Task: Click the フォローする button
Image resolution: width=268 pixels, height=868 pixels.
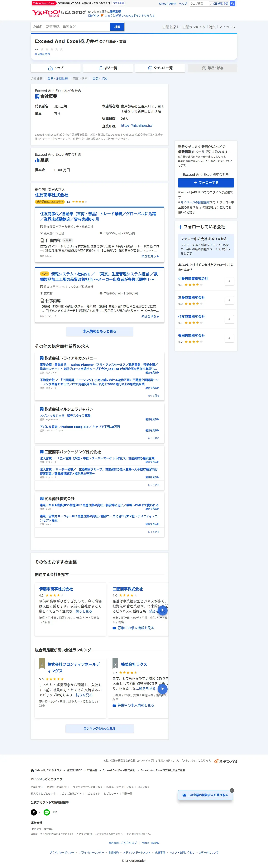Action: (x=206, y=183)
